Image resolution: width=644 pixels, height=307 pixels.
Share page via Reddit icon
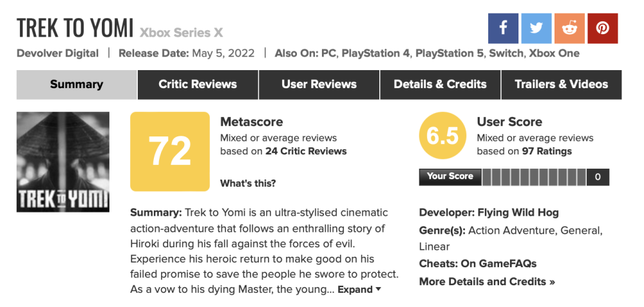[x=569, y=28]
